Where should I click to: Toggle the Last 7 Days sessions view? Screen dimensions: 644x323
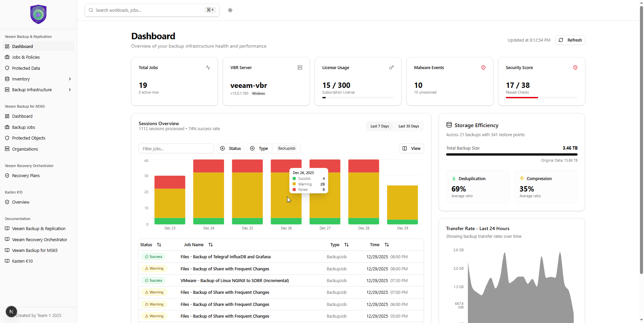pyautogui.click(x=379, y=126)
